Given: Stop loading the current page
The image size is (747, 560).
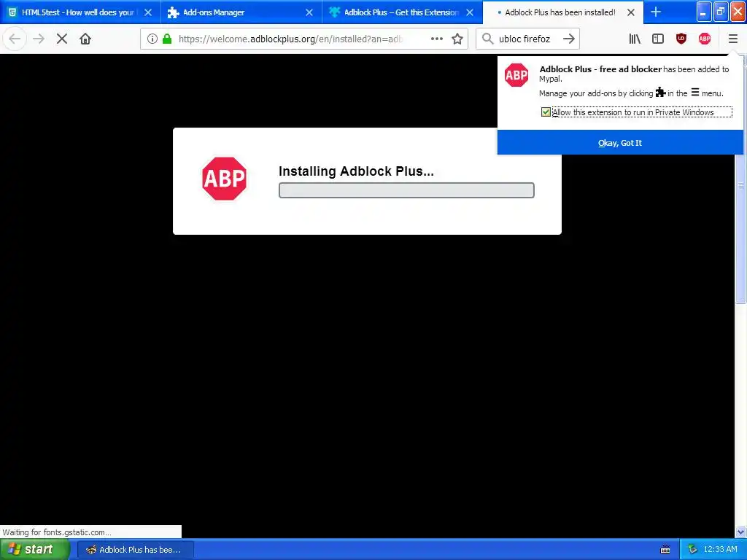Looking at the screenshot, I should point(62,39).
